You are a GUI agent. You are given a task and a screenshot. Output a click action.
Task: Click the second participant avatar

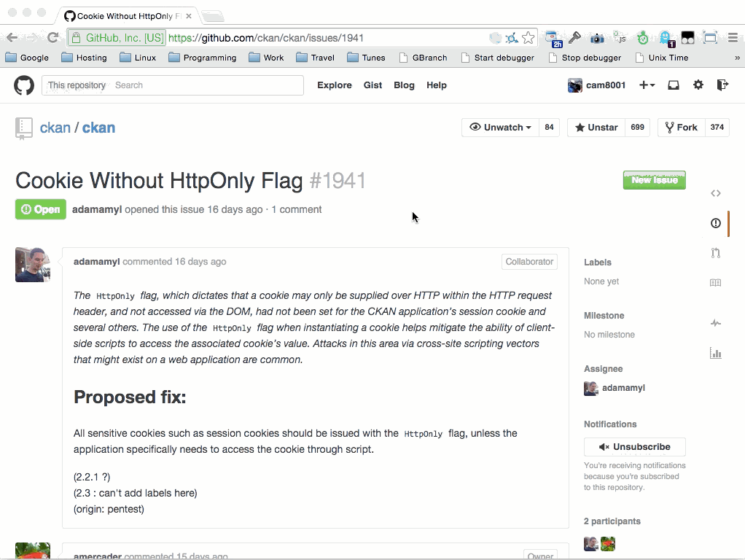(x=608, y=544)
